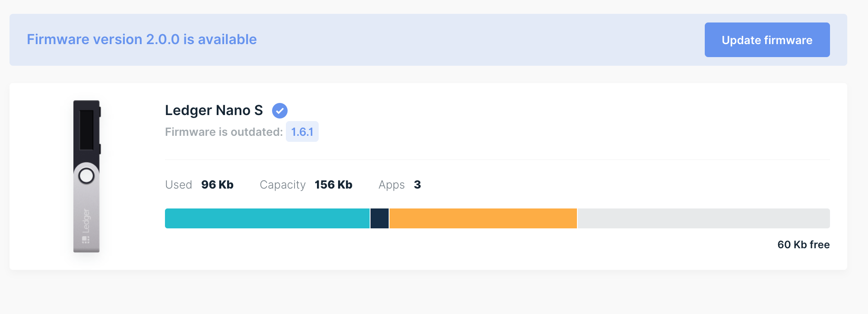Click the dark navy storage bar segment
This screenshot has width=868, height=314.
pos(380,218)
